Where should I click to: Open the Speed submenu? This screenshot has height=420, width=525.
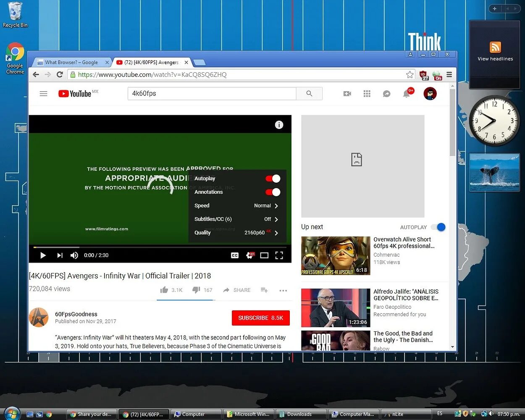(x=237, y=206)
